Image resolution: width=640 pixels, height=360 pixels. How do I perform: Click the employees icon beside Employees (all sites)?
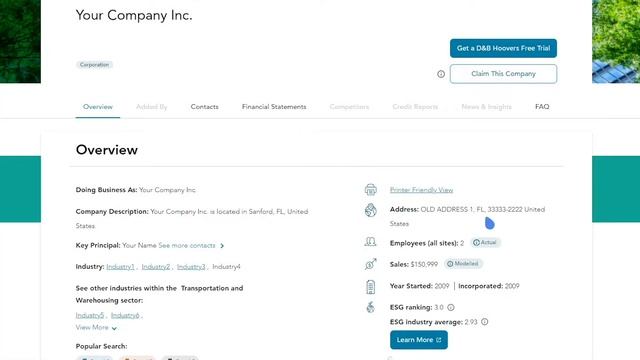coord(370,242)
